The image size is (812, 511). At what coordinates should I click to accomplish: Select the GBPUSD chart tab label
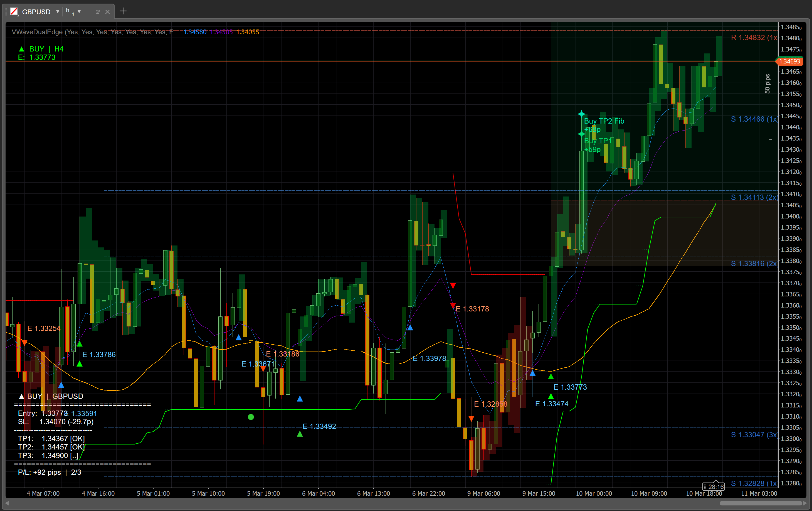click(36, 12)
